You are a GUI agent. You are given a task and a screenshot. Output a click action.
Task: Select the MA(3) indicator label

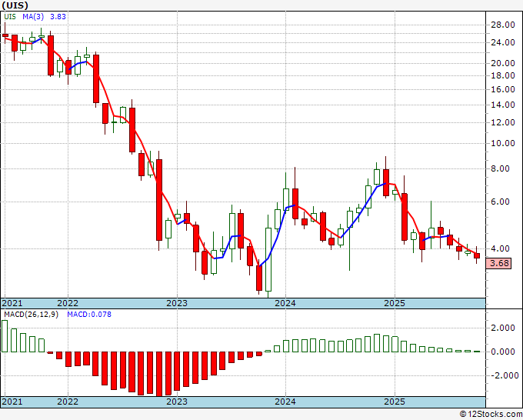tap(35, 17)
